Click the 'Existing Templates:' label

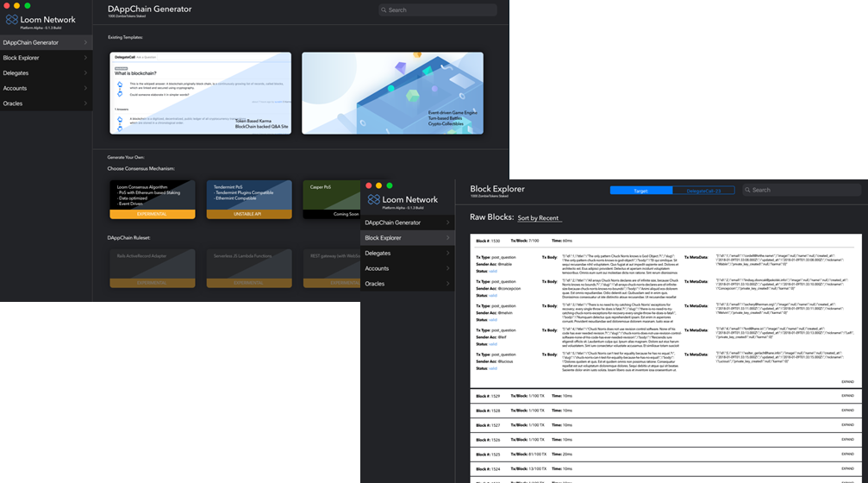coord(125,37)
